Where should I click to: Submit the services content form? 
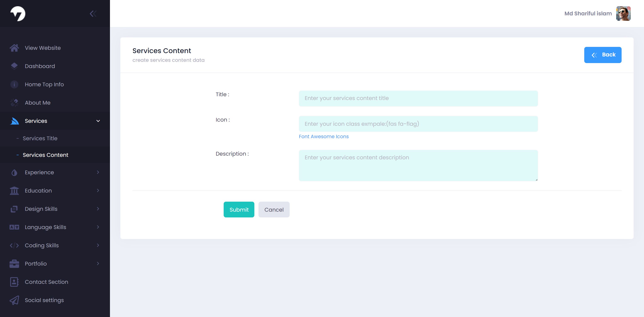pyautogui.click(x=239, y=210)
